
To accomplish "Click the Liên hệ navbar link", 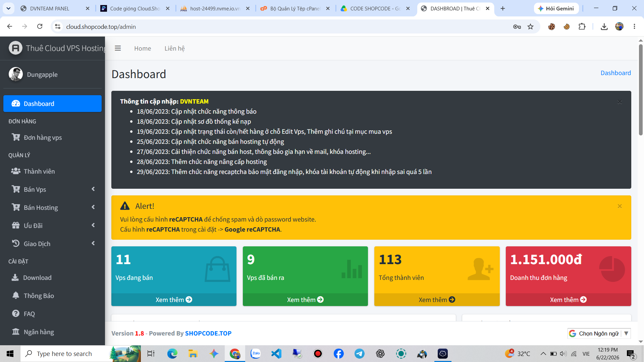I will click(174, 48).
